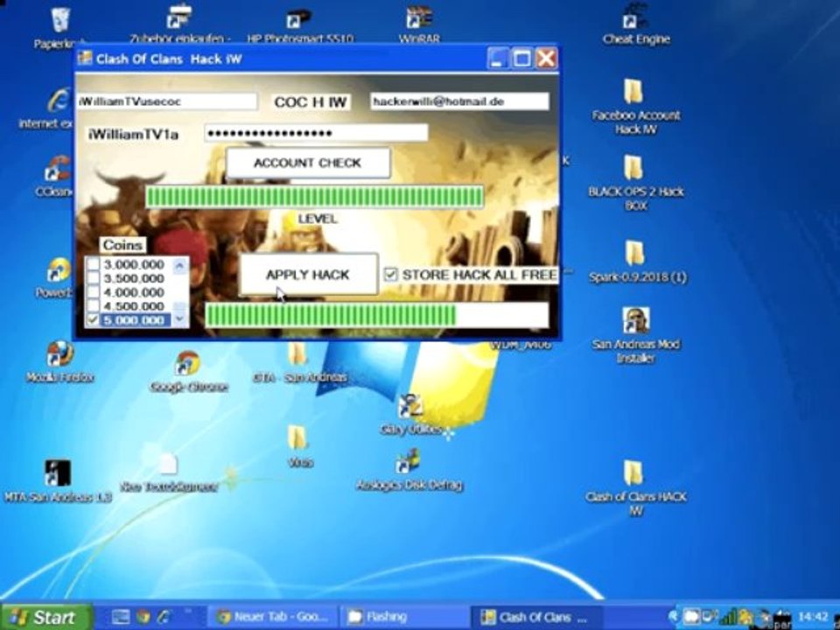The image size is (840, 630).
Task: Click the network signal tray icon
Action: (727, 617)
